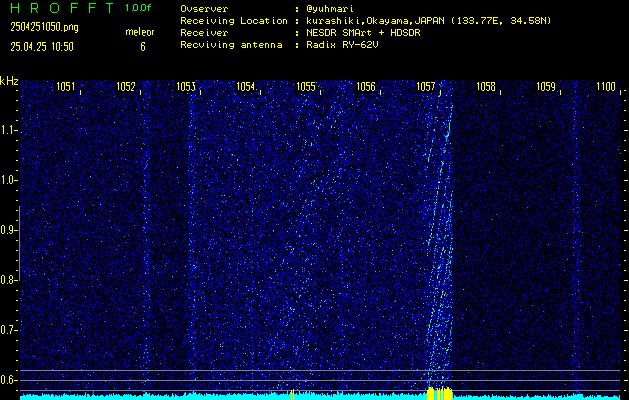This screenshot has height=400, width=629.
Task: Click the thin yellow detection mark near 1054:30
Action: coord(292,394)
